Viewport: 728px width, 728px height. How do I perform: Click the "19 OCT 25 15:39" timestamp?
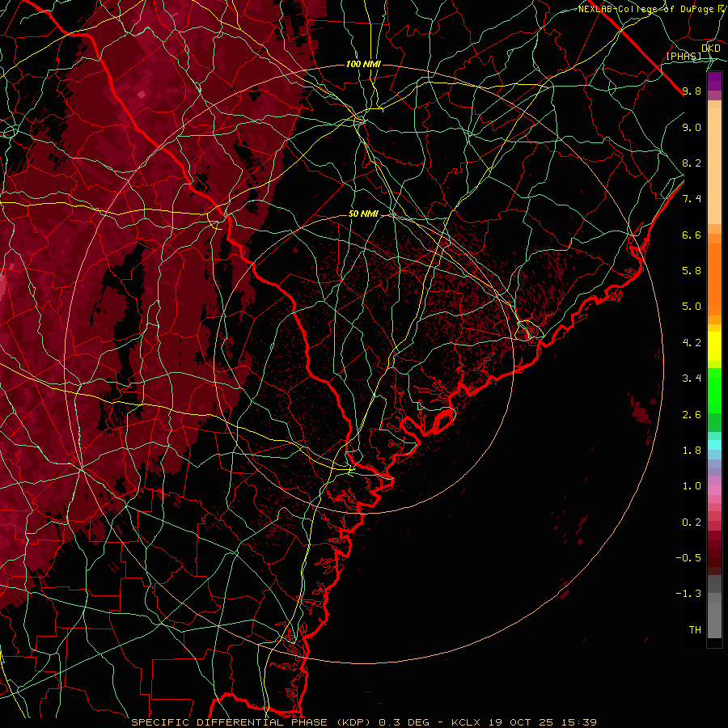pos(542,722)
